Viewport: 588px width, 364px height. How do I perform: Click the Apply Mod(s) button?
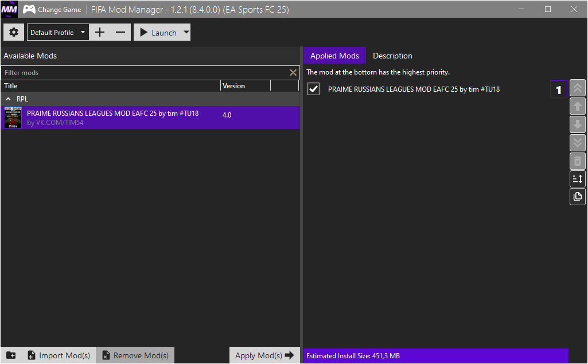[264, 355]
